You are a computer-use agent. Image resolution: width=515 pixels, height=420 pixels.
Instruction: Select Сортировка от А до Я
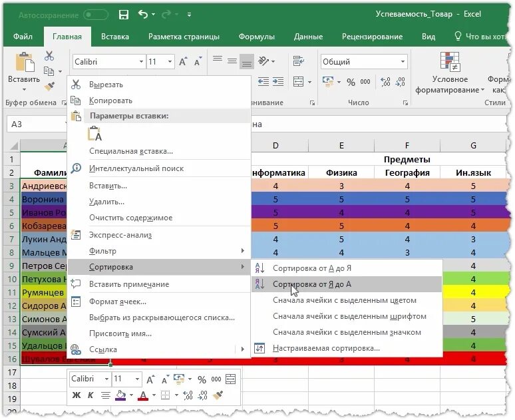tap(347, 268)
